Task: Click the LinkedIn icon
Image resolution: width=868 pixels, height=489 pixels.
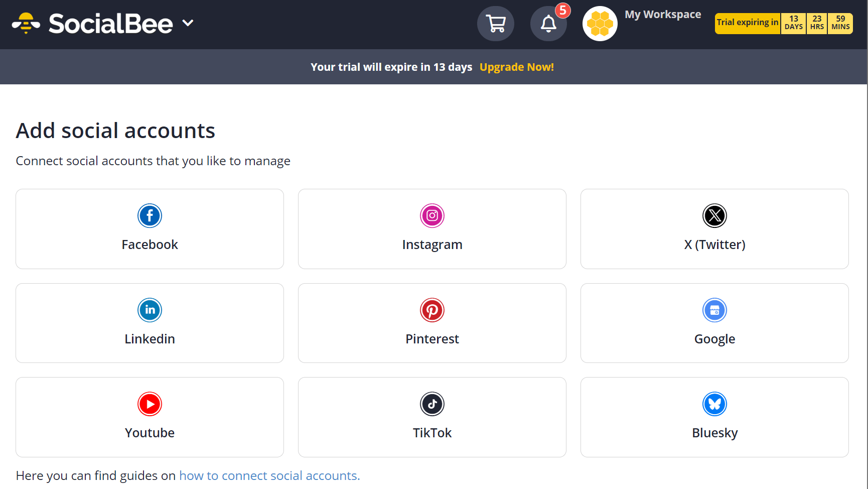Action: (150, 310)
